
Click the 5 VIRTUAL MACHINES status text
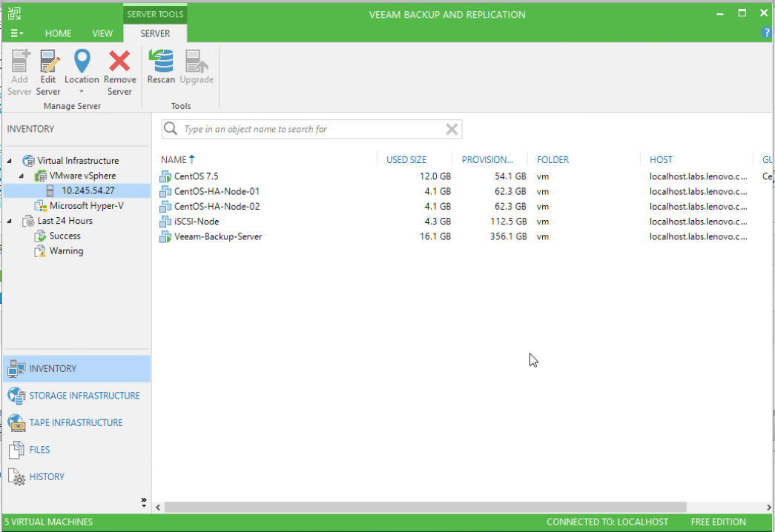pyautogui.click(x=49, y=522)
